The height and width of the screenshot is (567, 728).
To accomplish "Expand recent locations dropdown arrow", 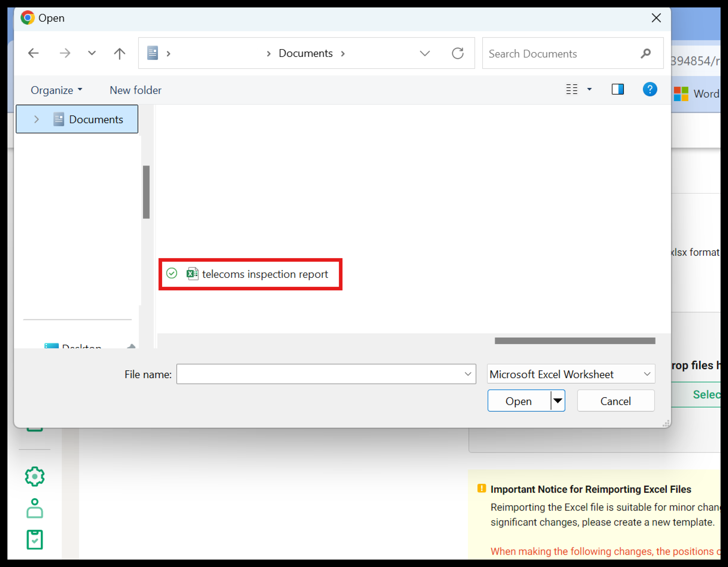I will [x=92, y=53].
